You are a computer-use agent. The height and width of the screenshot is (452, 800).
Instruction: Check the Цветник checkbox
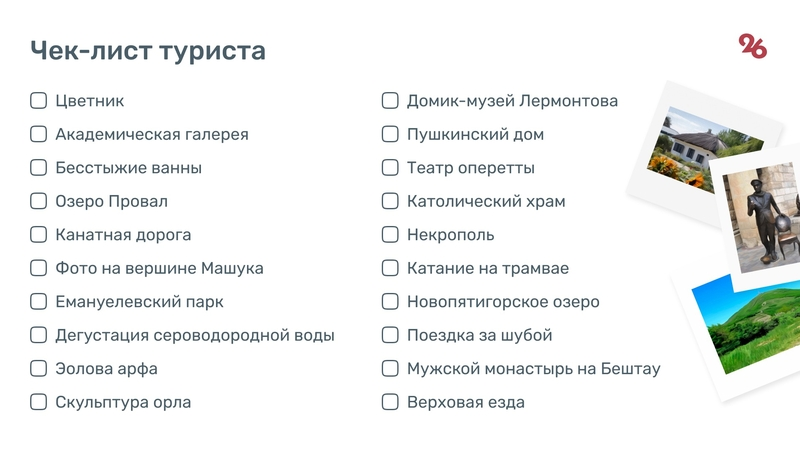(39, 101)
